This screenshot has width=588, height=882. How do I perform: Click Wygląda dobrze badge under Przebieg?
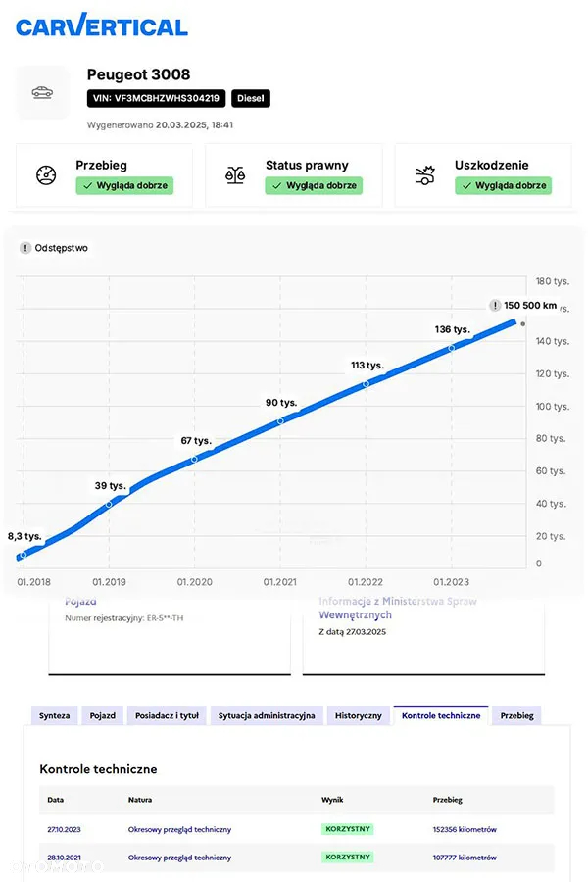tap(124, 185)
